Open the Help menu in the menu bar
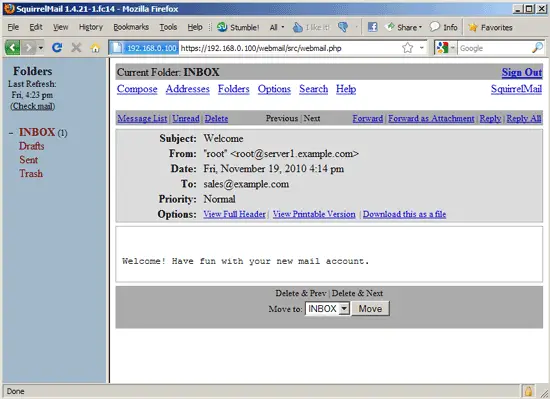This screenshot has width=550, height=399. point(195,27)
